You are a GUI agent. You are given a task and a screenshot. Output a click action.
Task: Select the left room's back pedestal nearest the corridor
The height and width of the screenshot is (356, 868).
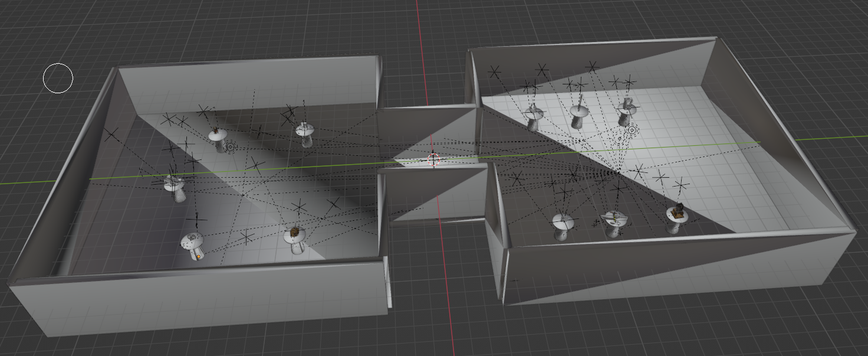304,135
